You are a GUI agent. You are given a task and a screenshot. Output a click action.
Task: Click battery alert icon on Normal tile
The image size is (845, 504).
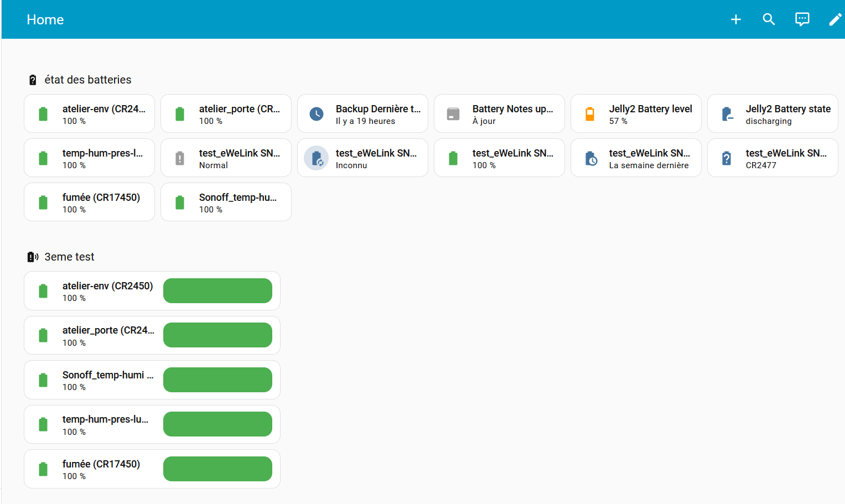point(180,158)
